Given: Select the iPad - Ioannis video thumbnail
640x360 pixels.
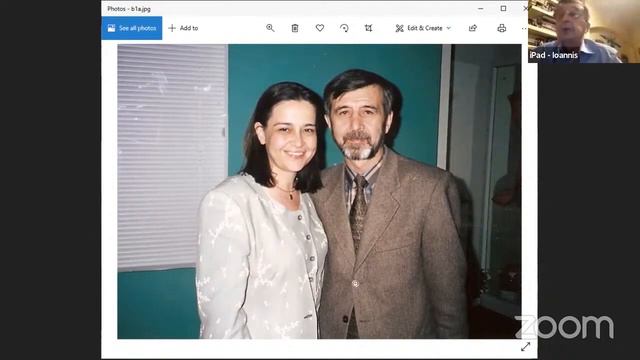Looking at the screenshot, I should 584,31.
